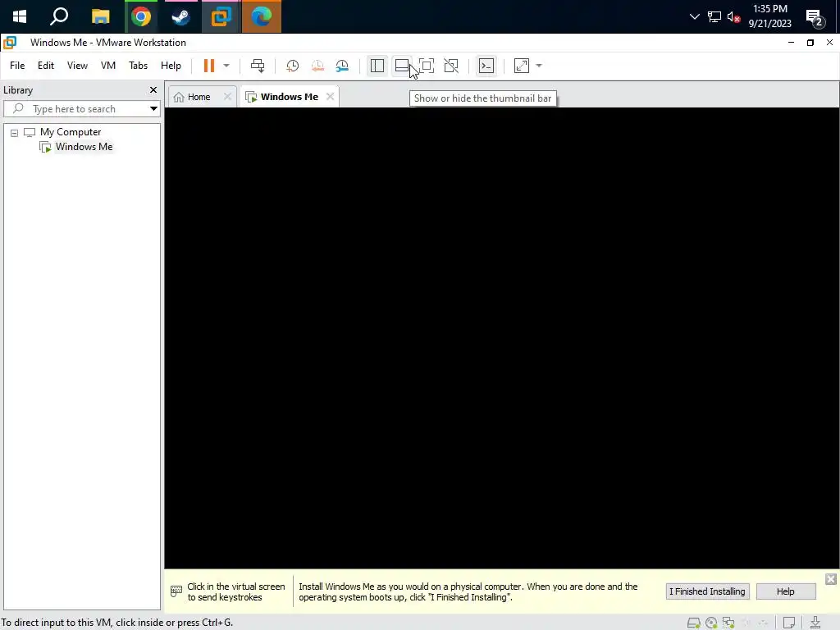
Task: Open console view icon
Action: pyautogui.click(x=486, y=66)
